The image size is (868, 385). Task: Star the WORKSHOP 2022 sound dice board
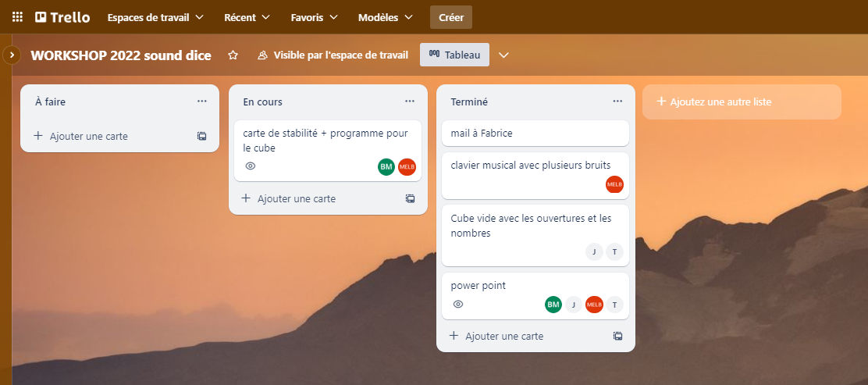(233, 55)
